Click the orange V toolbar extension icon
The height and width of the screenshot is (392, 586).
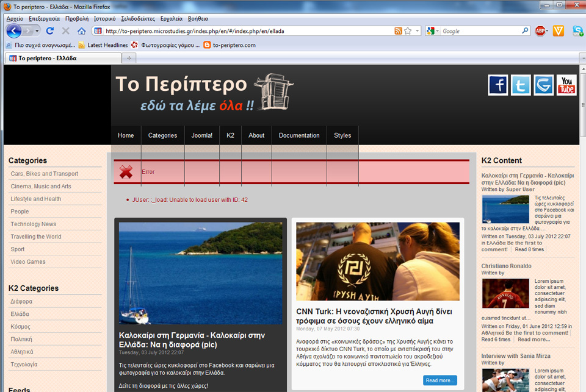559,31
